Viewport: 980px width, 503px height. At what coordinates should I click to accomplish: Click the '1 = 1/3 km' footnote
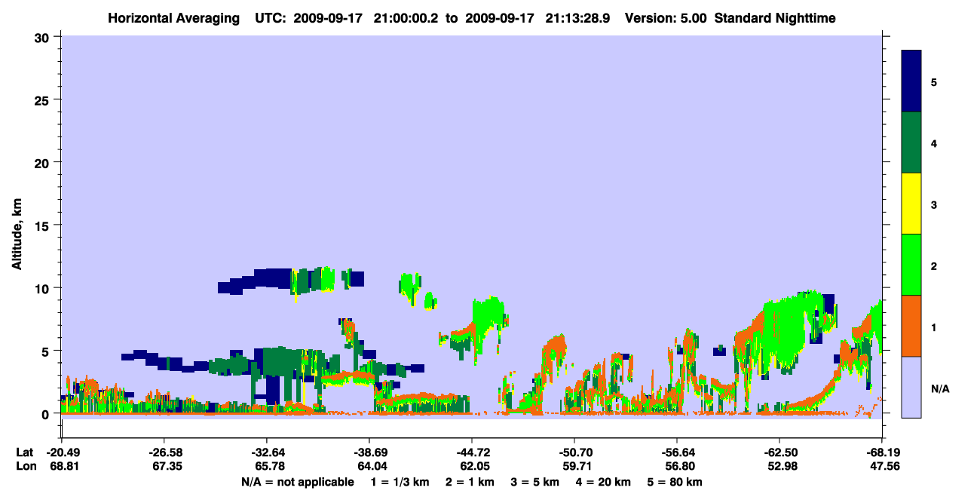399,482
